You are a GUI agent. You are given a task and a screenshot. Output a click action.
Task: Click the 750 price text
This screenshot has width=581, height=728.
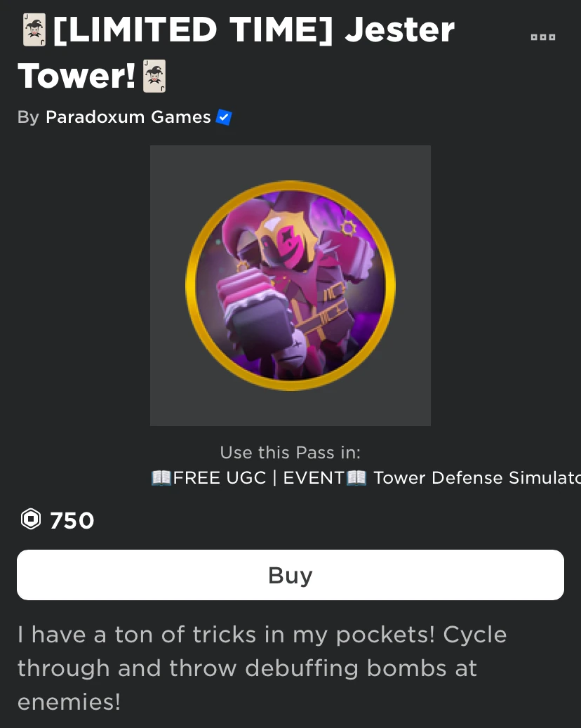(72, 520)
